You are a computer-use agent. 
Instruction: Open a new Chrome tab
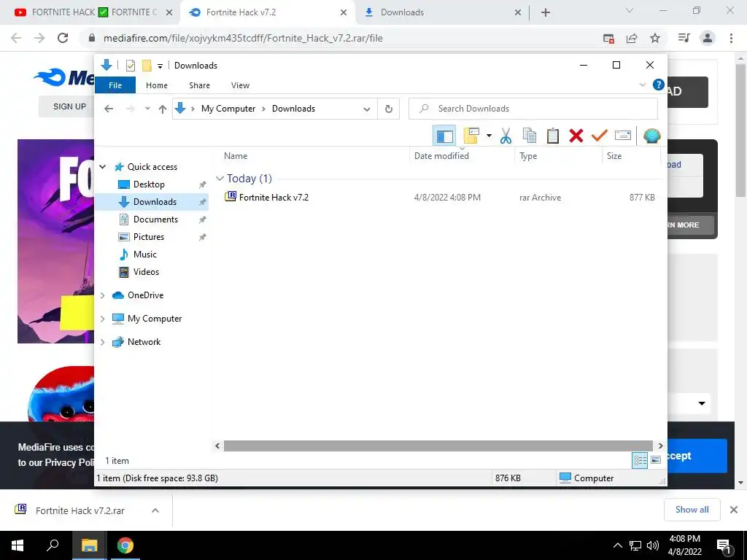[546, 12]
